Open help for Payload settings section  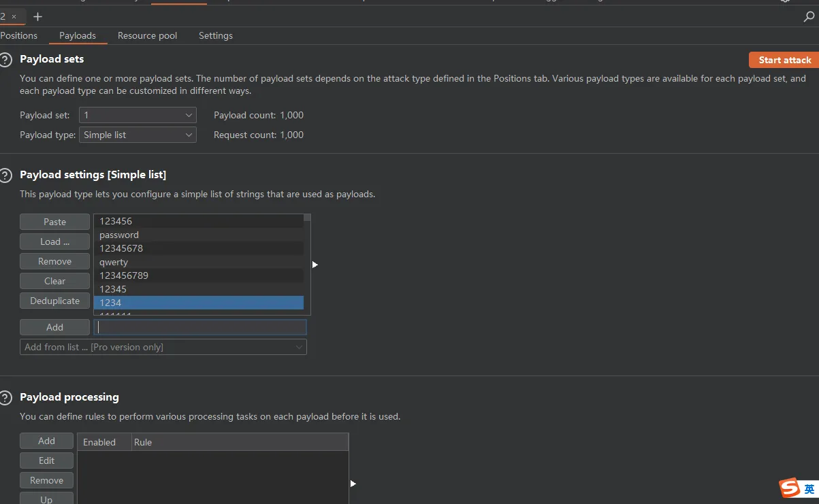(x=5, y=175)
